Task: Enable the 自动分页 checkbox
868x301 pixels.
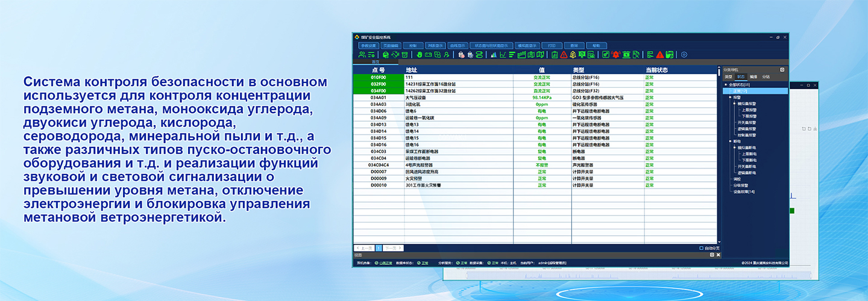Action: [701, 248]
